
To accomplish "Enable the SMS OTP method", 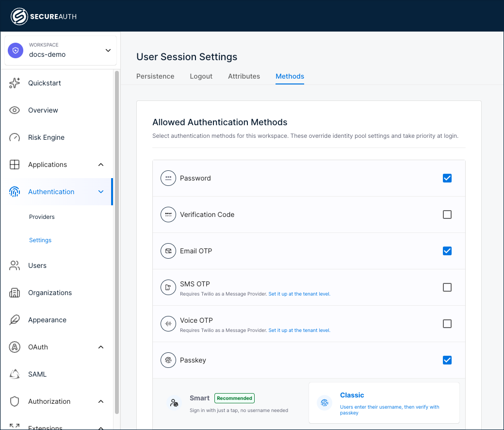I will pyautogui.click(x=447, y=287).
